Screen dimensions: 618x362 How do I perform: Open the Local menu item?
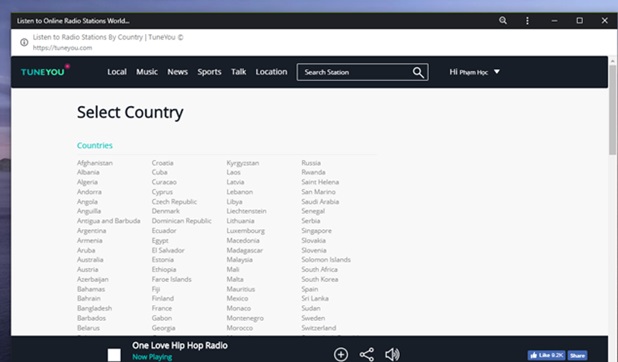coord(117,72)
